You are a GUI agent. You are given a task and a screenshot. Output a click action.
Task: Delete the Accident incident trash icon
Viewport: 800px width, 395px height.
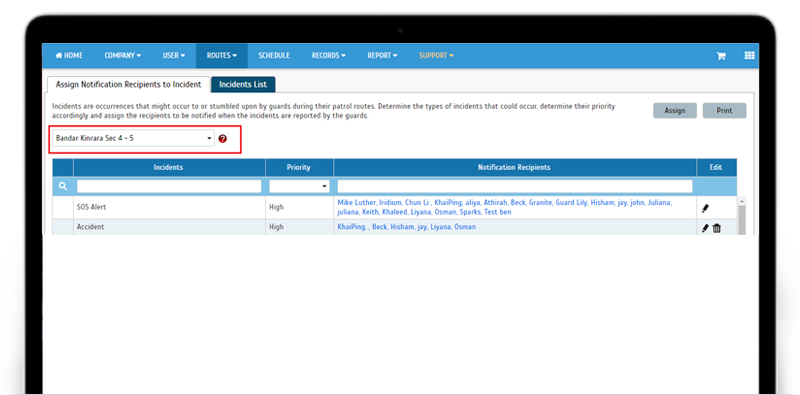(717, 228)
